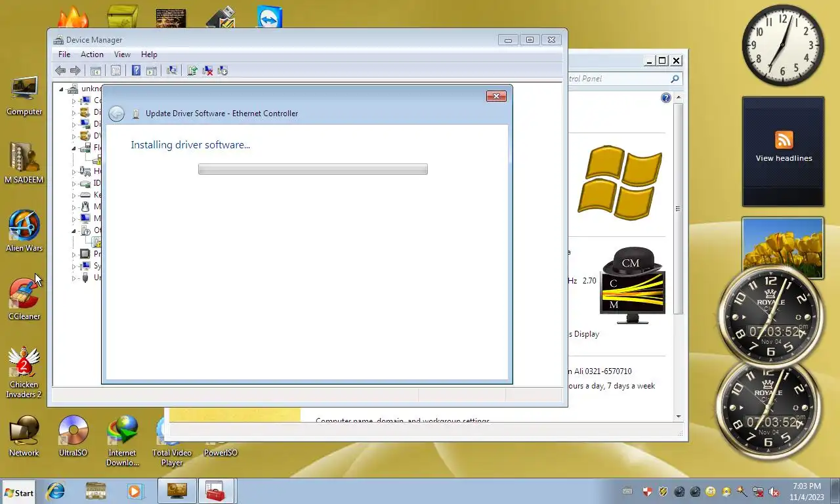Screen dimensions: 840x504
Task: Open Windows Media Player from the taskbar
Action: pos(135,491)
